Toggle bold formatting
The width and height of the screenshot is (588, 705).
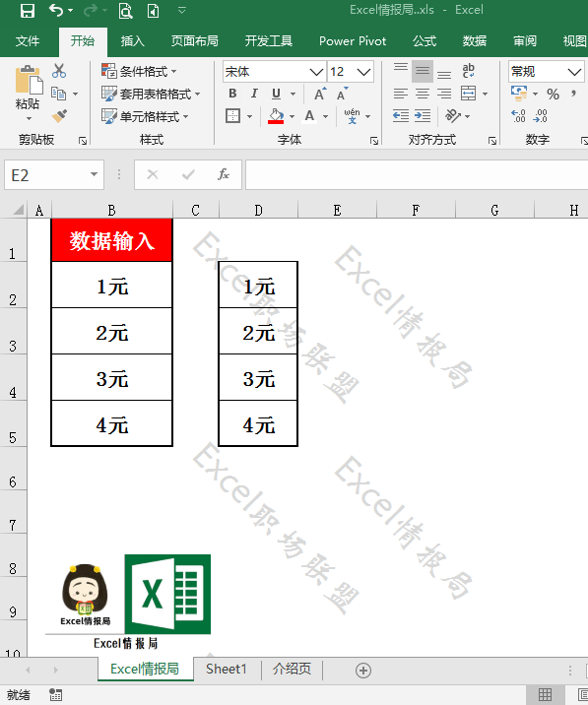(x=232, y=94)
